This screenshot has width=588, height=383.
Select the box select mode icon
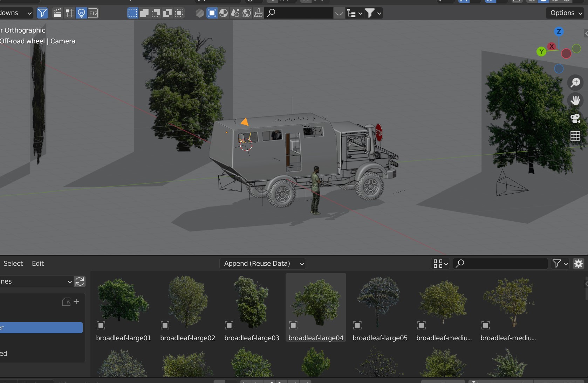click(x=132, y=13)
